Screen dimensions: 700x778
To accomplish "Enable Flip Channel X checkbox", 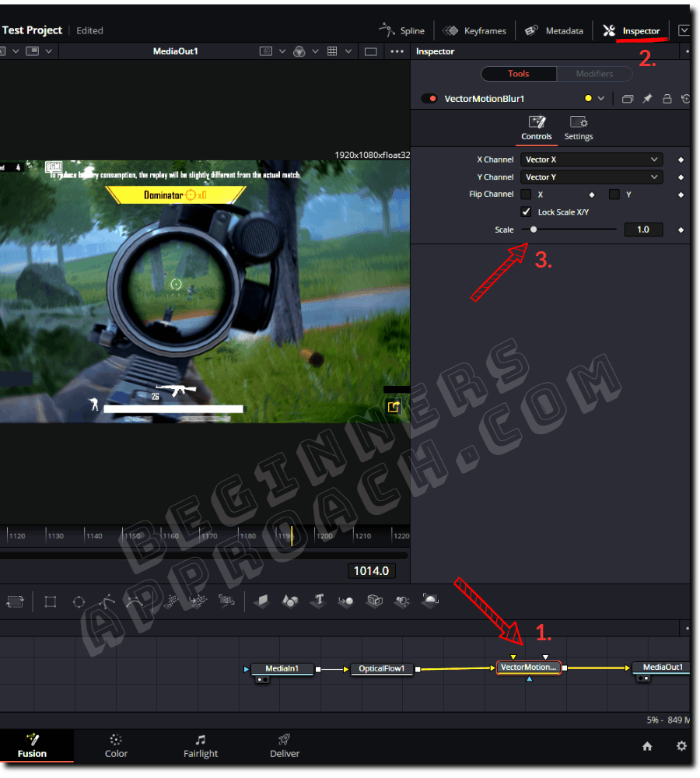I will coord(526,194).
